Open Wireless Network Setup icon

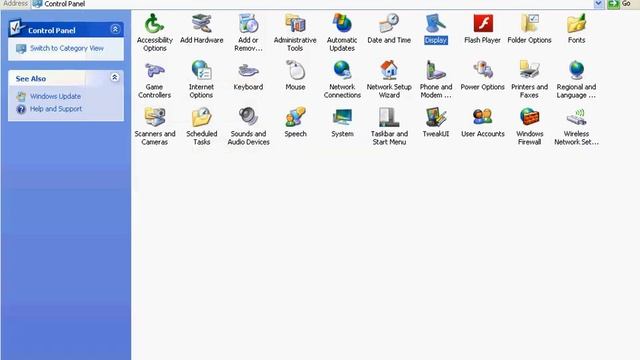(x=576, y=117)
